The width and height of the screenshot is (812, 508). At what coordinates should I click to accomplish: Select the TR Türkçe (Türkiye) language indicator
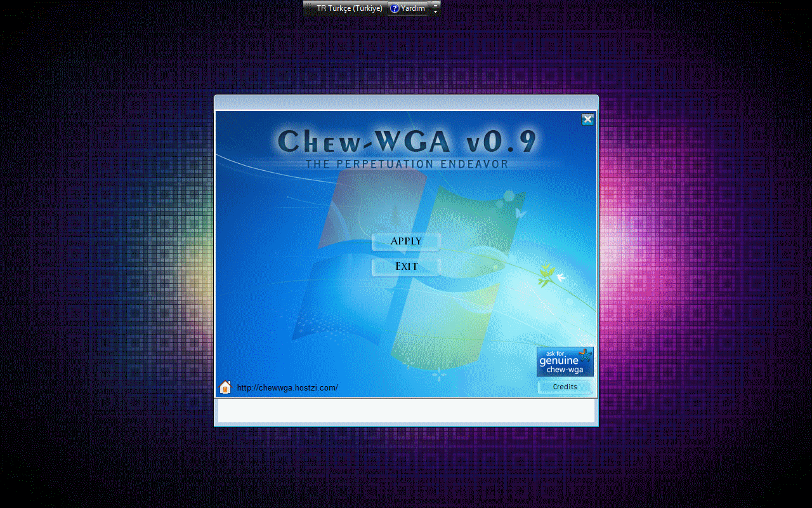click(x=350, y=8)
